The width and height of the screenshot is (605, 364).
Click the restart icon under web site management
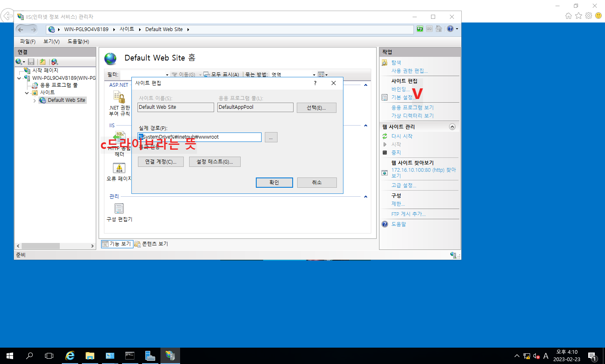click(x=385, y=136)
